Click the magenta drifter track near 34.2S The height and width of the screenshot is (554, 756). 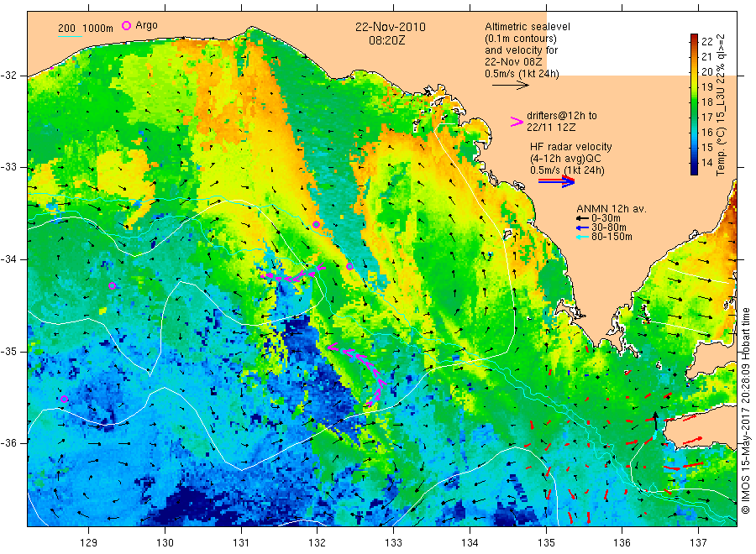pyautogui.click(x=293, y=273)
